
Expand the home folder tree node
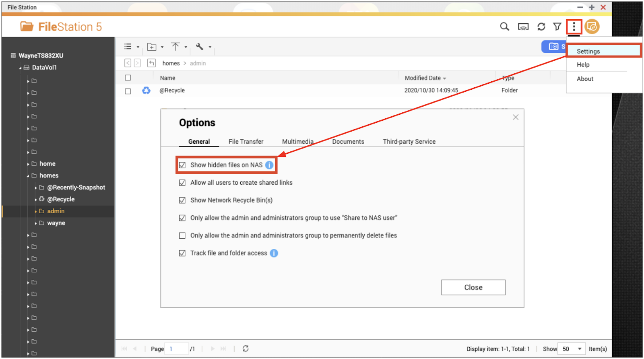28,164
